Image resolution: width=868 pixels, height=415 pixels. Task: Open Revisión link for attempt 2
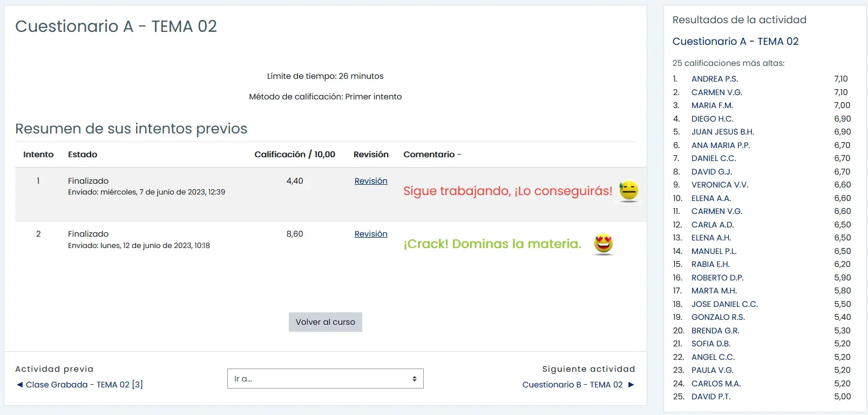point(371,234)
